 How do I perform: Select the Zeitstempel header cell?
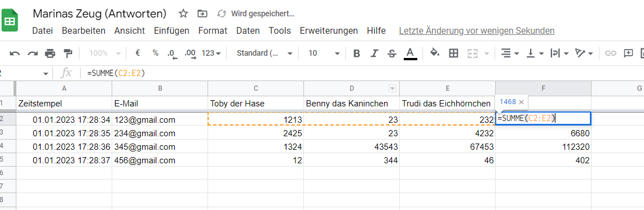64,104
